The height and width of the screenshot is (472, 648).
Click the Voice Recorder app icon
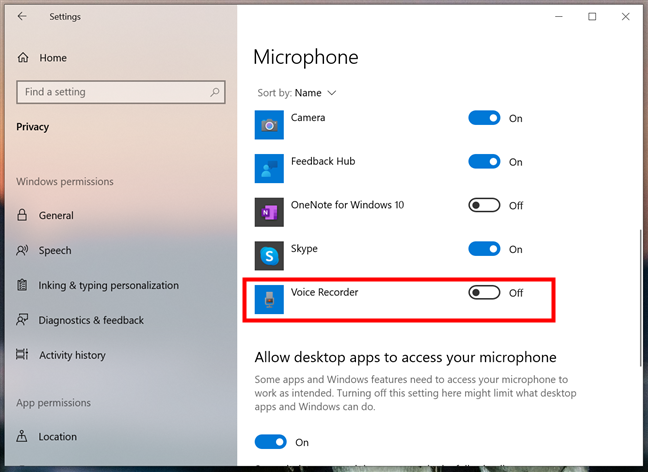click(x=269, y=299)
